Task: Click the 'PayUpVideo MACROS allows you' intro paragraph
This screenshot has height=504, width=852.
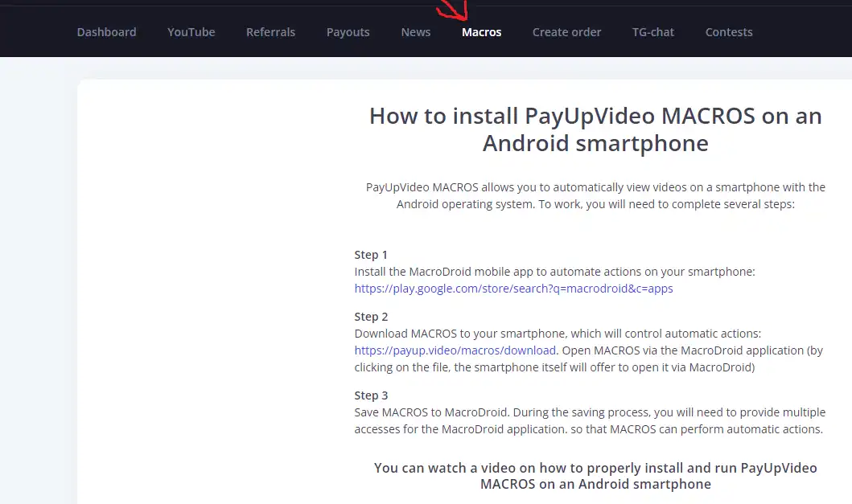Action: point(595,195)
